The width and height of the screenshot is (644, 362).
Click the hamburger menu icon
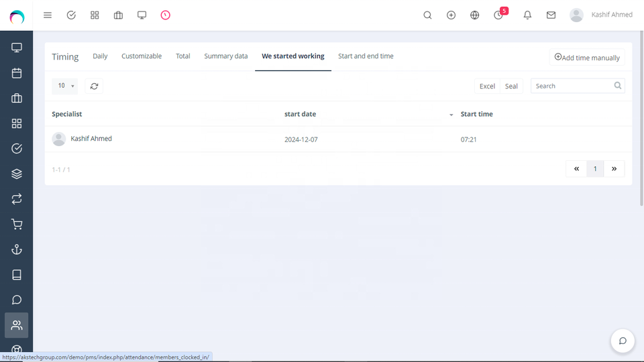coord(48,15)
